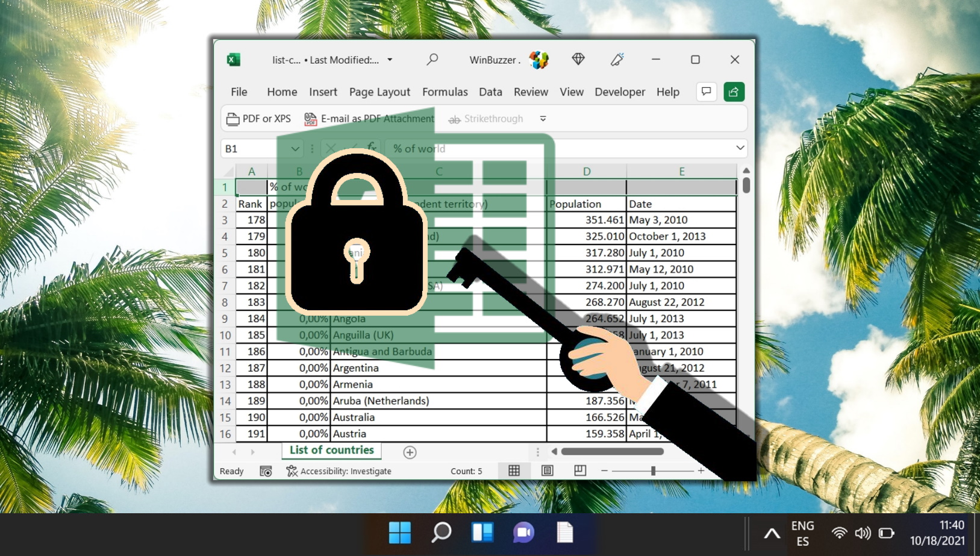Select column D header
The image size is (980, 556).
587,171
